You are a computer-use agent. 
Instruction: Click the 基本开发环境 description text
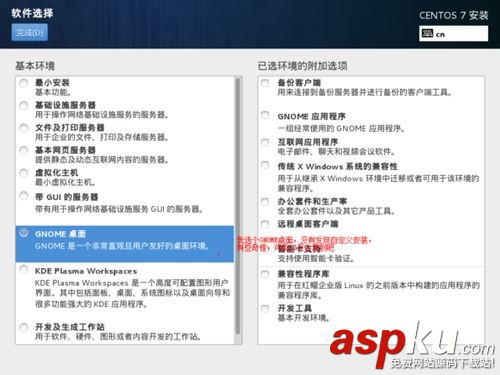[x=304, y=318]
